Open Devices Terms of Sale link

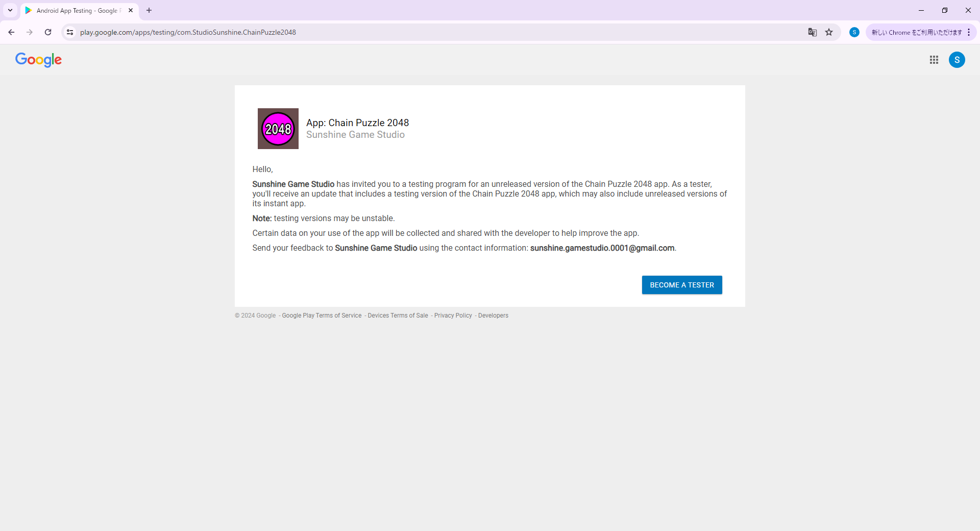(x=398, y=316)
